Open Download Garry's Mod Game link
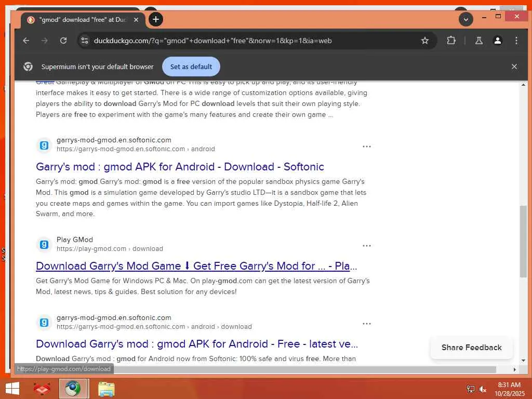This screenshot has height=399, width=532. point(196,266)
